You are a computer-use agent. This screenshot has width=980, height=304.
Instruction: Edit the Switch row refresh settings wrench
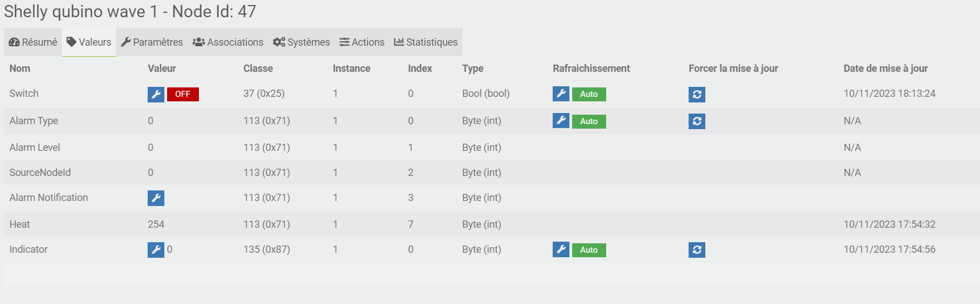561,94
